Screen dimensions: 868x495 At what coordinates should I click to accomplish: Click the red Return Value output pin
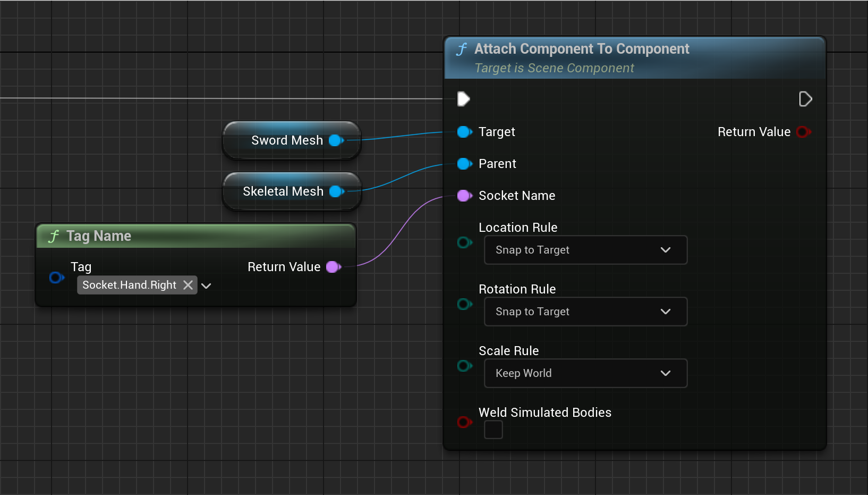(x=803, y=132)
